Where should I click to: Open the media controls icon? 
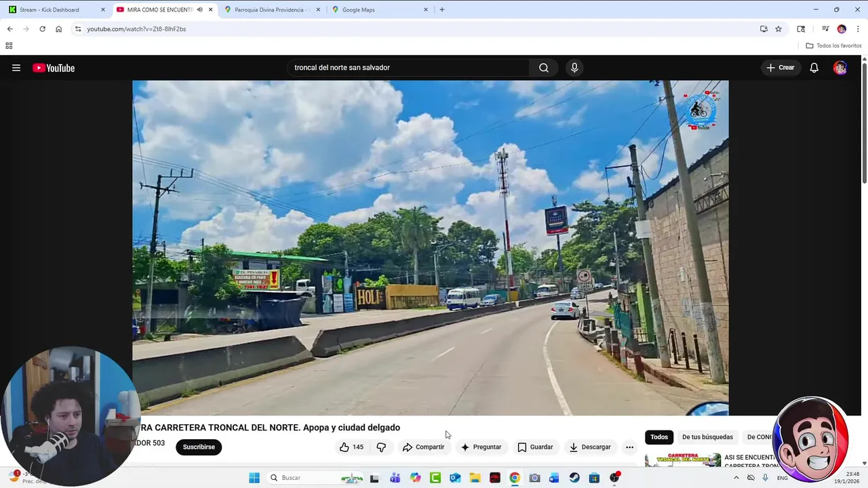click(825, 29)
